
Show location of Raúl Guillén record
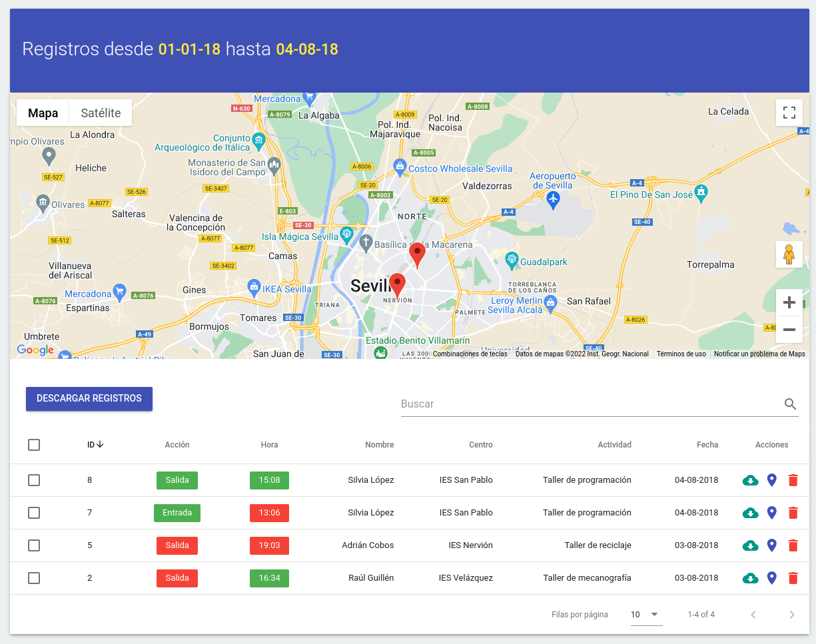tap(772, 578)
